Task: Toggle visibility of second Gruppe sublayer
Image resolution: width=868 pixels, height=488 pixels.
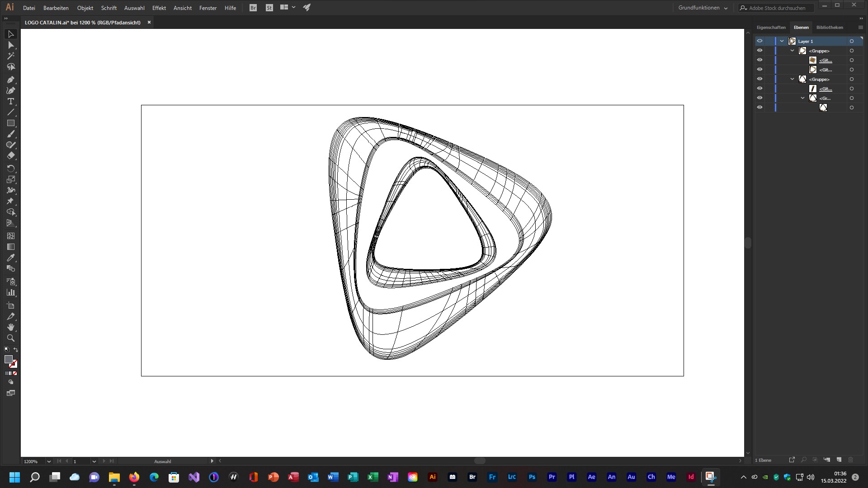Action: [759, 79]
